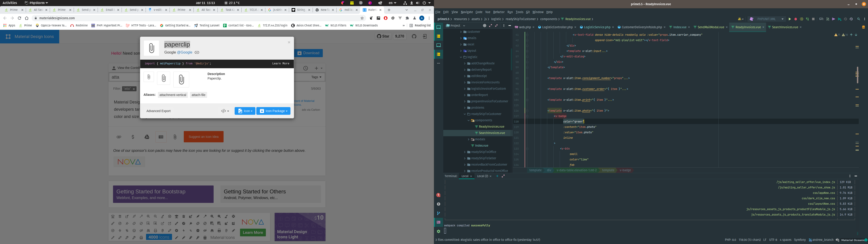868x244 pixels.
Task: Collapse the logistic folder
Action: [461, 57]
